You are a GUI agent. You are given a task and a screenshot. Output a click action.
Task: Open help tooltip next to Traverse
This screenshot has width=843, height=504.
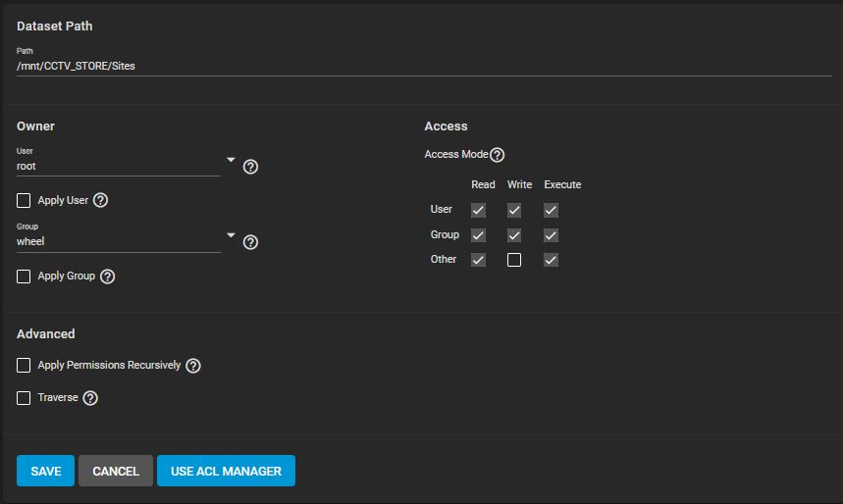90,398
